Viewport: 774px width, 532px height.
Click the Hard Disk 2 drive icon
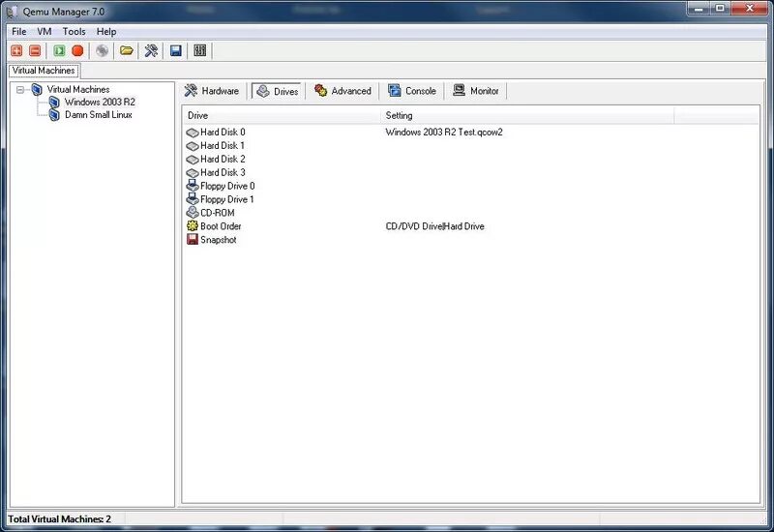pyautogui.click(x=192, y=159)
